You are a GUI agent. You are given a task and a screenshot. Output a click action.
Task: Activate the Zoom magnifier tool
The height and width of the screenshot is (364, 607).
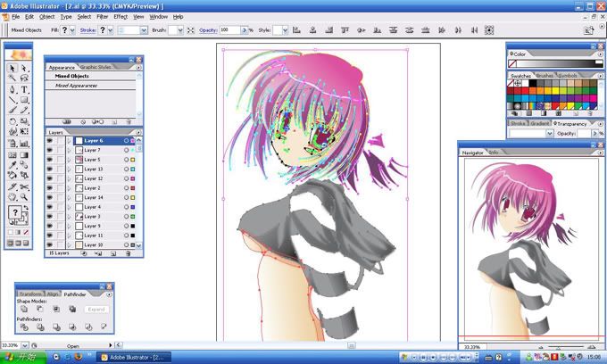(x=24, y=197)
